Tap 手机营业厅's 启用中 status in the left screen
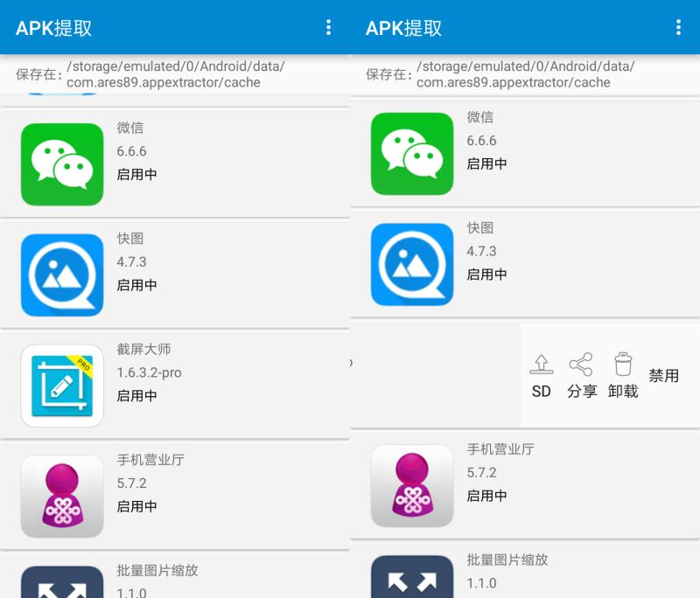Viewport: 700px width, 598px height. [x=136, y=506]
